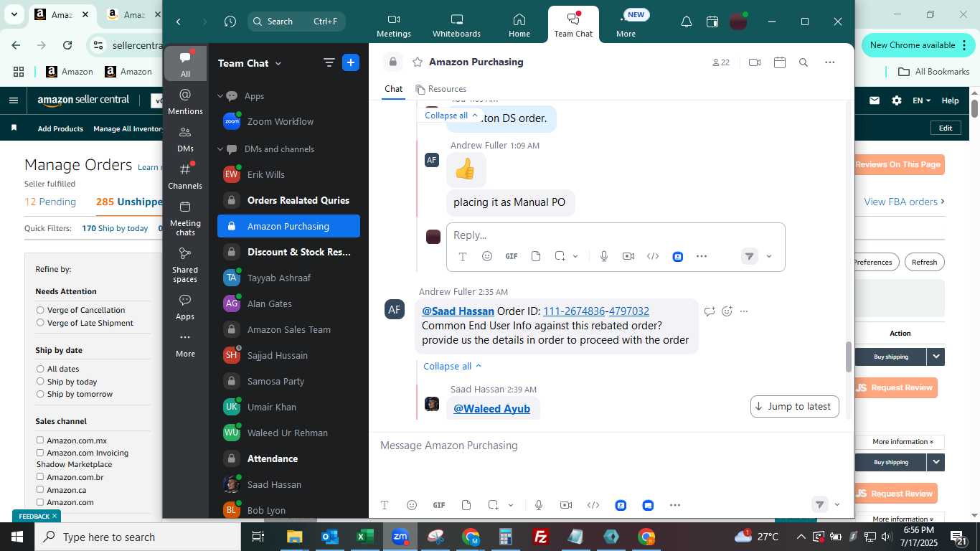
Task: Open send options arrow in reply box
Action: (x=769, y=256)
